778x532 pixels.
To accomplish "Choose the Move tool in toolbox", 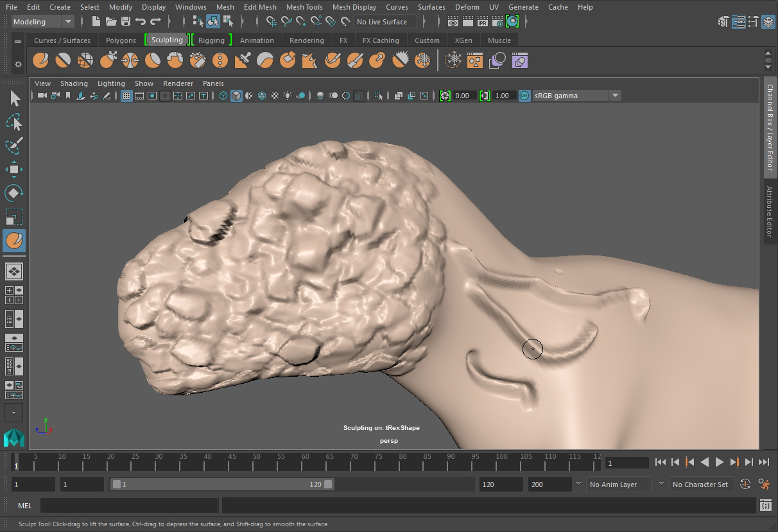I will click(x=14, y=169).
